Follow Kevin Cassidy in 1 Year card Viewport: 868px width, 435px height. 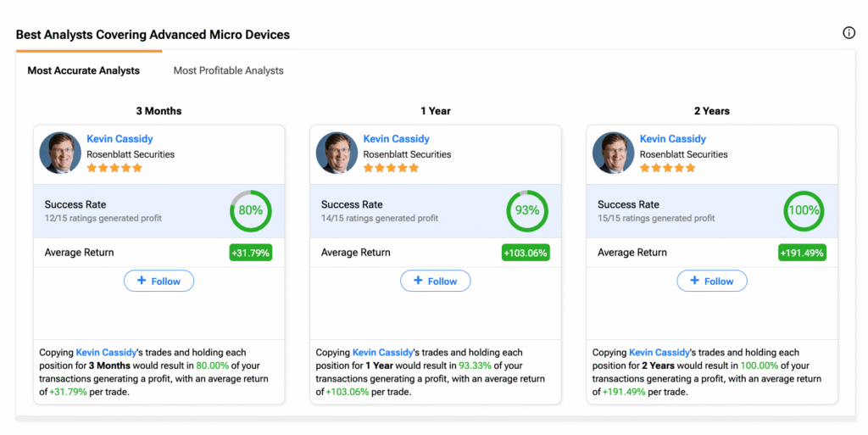tap(436, 282)
